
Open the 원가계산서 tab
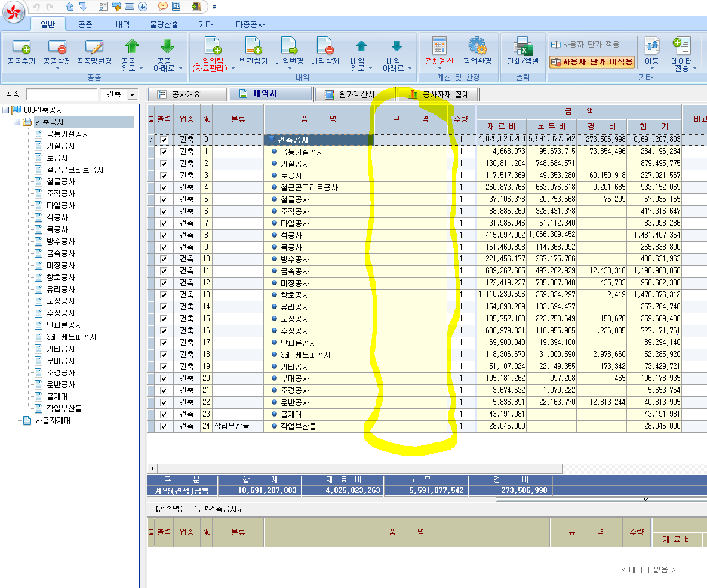point(352,94)
